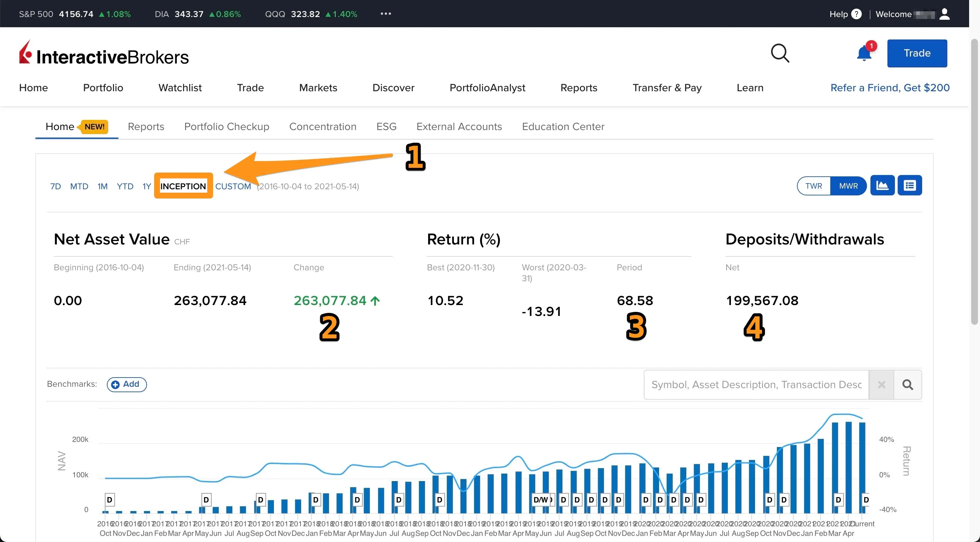This screenshot has width=980, height=542.
Task: Click the QQQ ticker quote
Action: [x=311, y=14]
